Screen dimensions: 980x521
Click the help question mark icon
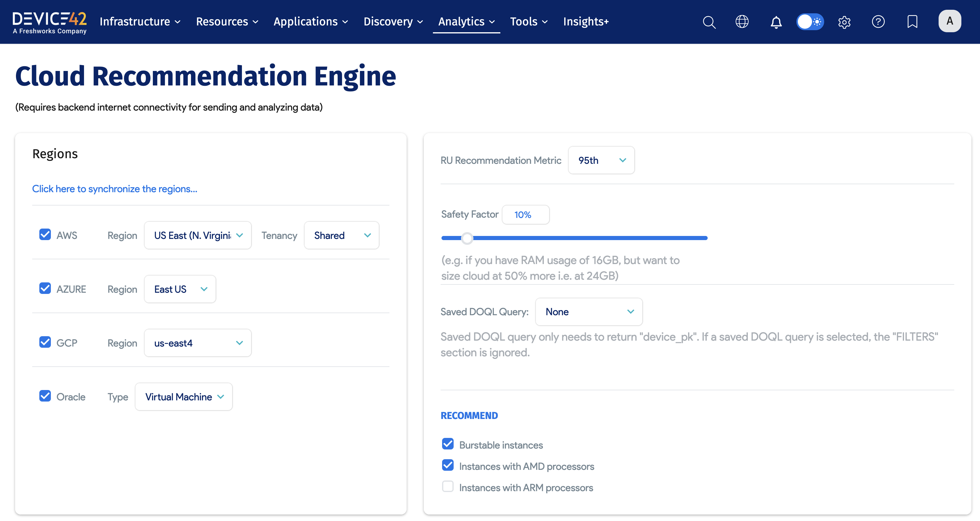(878, 22)
